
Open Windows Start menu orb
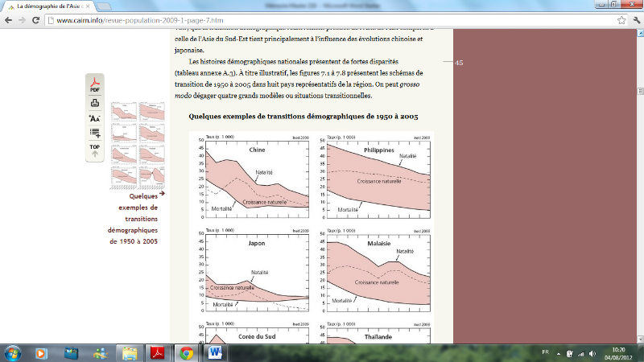pyautogui.click(x=12, y=353)
